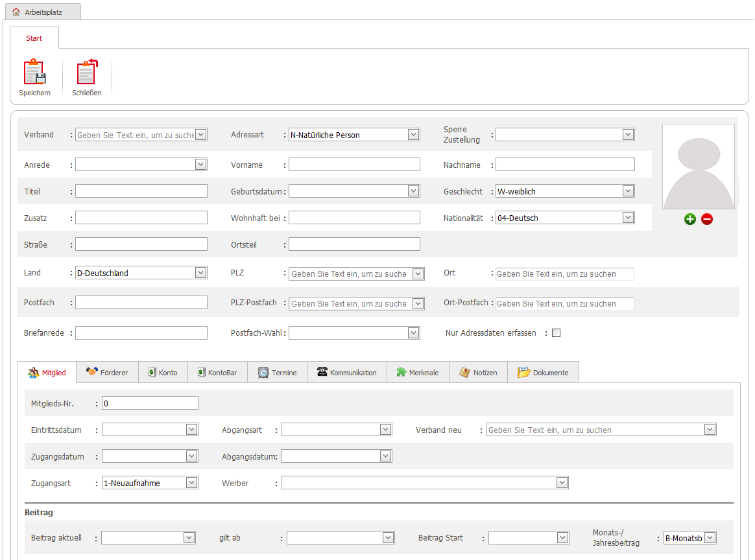This screenshot has width=755, height=560.
Task: Click the Schließen close-form icon
Action: click(x=87, y=73)
